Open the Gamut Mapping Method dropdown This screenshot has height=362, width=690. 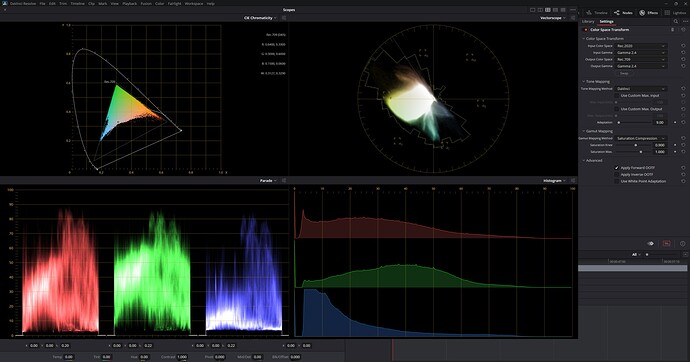point(640,138)
